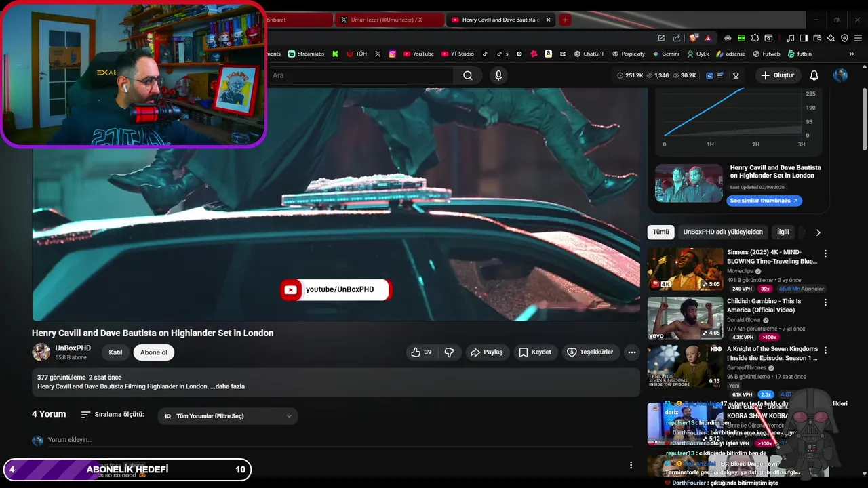Open Streamlabs bookmark
The image size is (868, 488).
(306, 54)
